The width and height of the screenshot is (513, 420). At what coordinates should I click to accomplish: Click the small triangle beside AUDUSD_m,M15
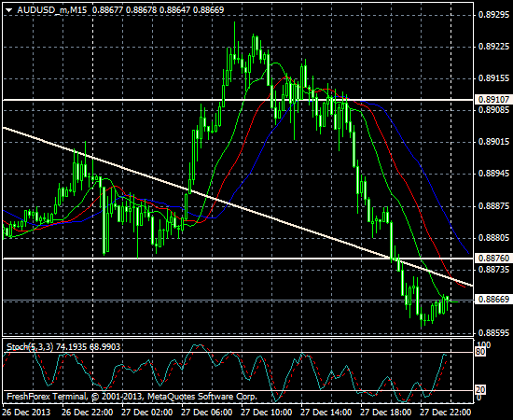click(9, 10)
